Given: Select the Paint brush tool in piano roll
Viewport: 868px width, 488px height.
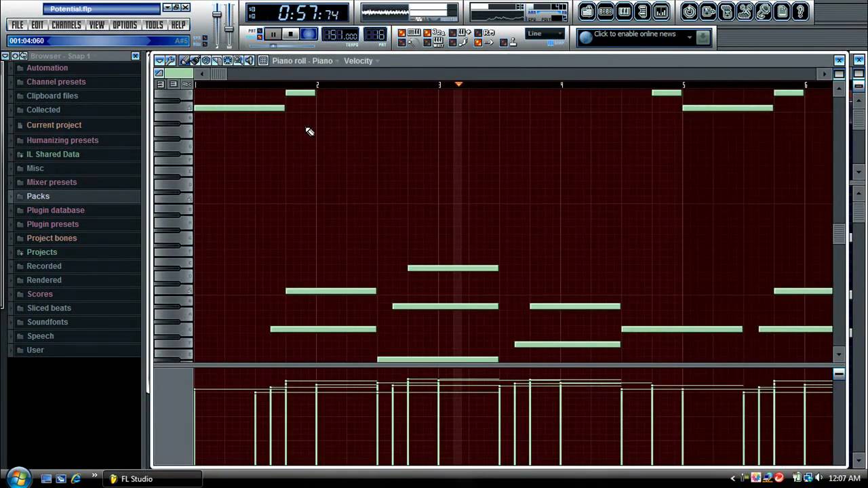Looking at the screenshot, I should point(195,60).
